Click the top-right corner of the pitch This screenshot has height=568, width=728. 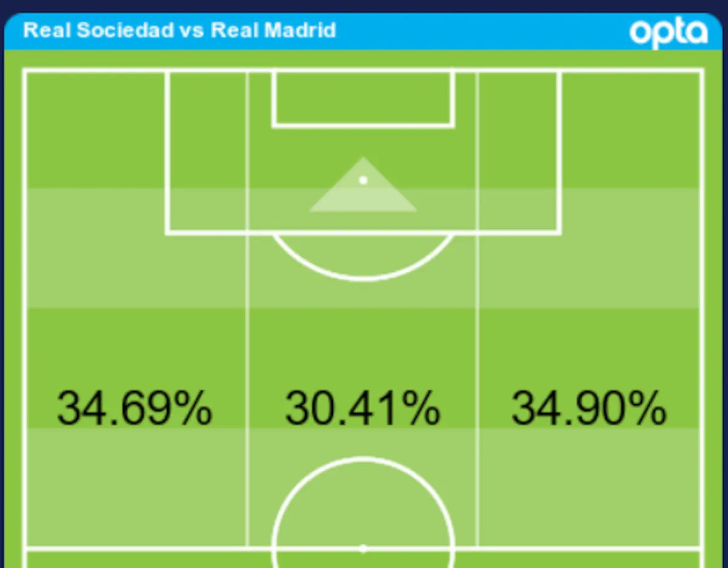[x=702, y=71]
